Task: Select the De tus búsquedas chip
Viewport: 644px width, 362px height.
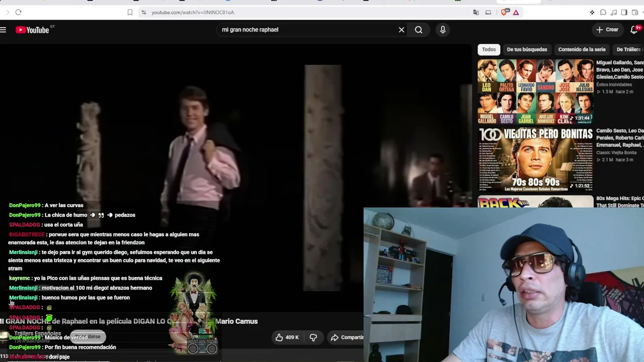Action: (527, 49)
